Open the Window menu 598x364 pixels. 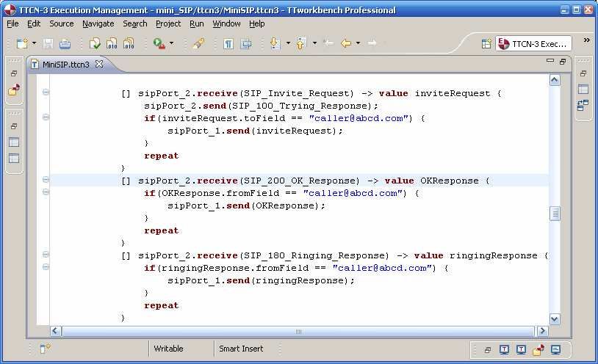tap(226, 23)
